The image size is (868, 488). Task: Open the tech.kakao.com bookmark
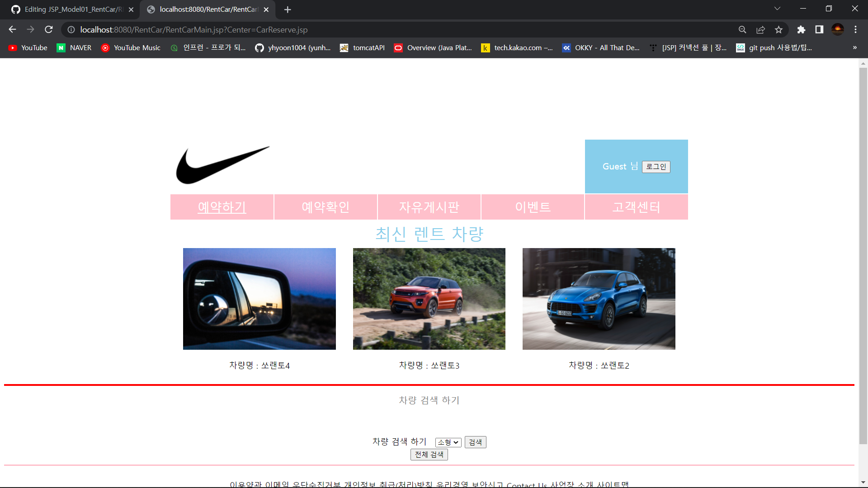tap(517, 47)
